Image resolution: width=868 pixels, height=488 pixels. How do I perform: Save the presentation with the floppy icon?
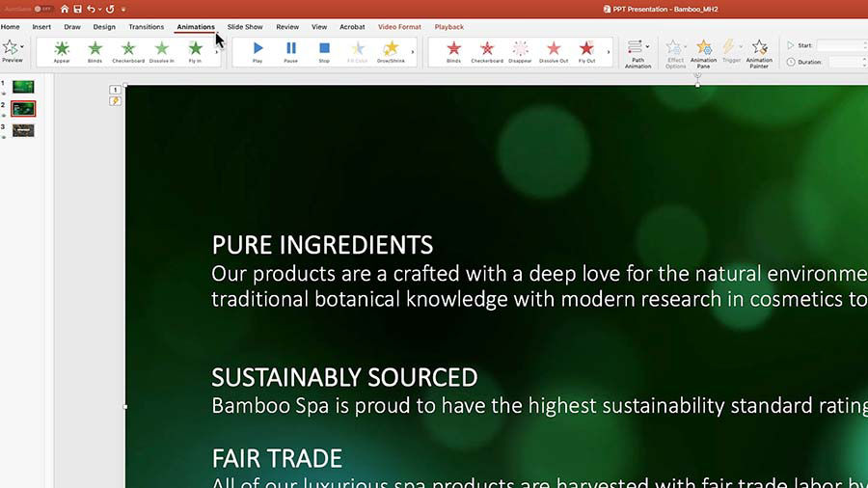pyautogui.click(x=77, y=9)
